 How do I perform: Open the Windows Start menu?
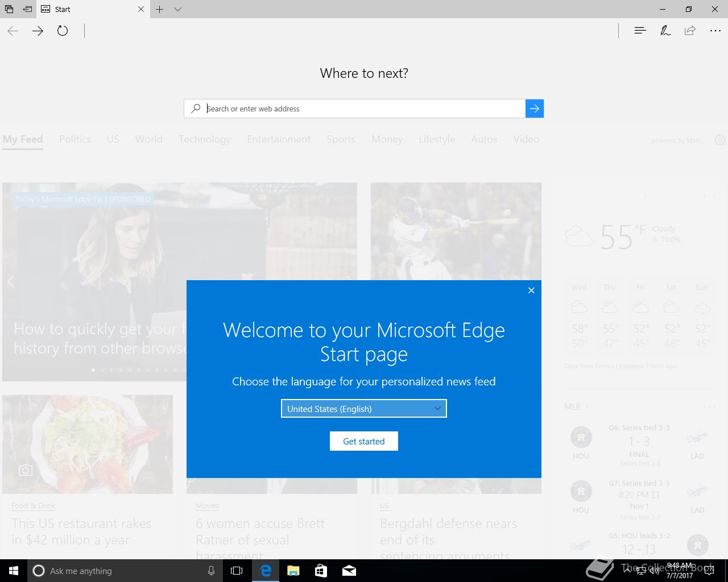point(13,571)
